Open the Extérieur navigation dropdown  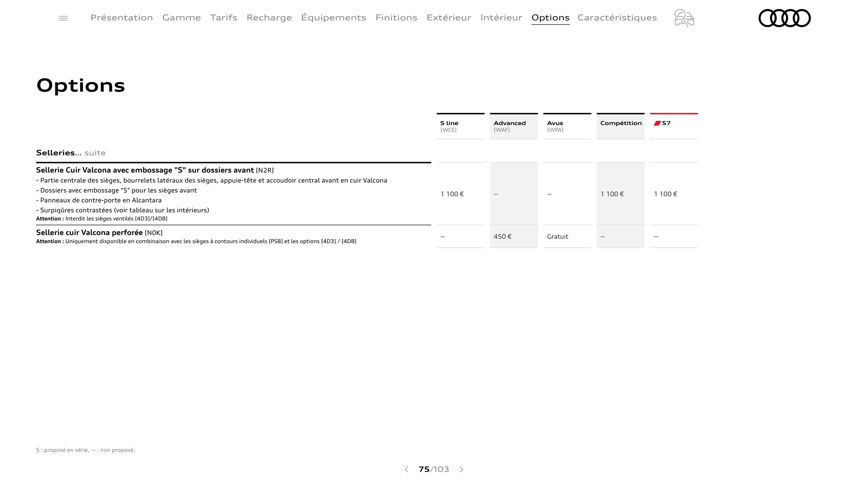click(449, 17)
